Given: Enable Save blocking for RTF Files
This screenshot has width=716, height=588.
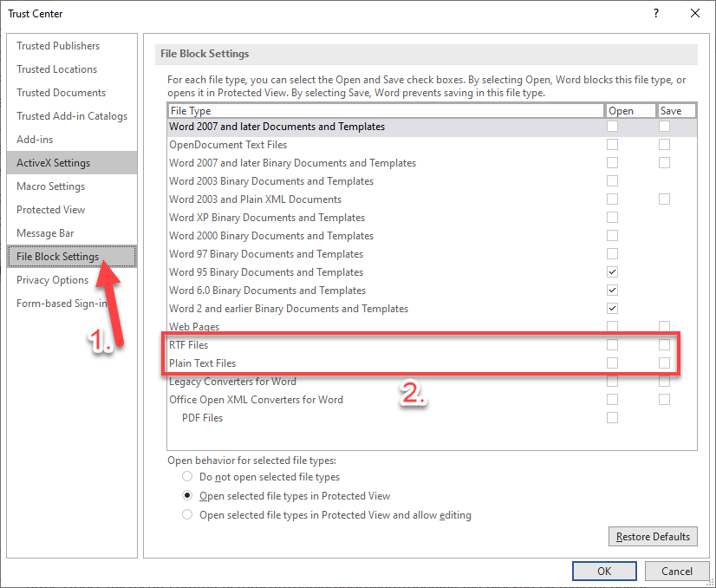Looking at the screenshot, I should pyautogui.click(x=664, y=344).
